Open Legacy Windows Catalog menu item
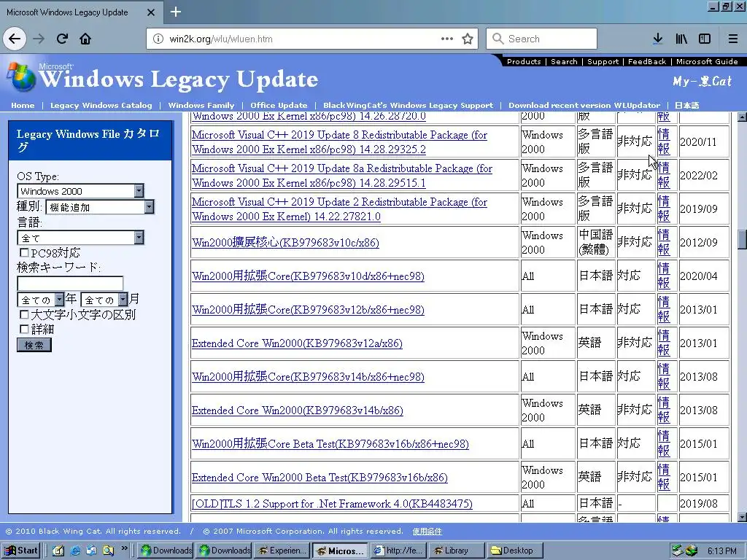Screen dimensions: 747x560 tap(101, 105)
